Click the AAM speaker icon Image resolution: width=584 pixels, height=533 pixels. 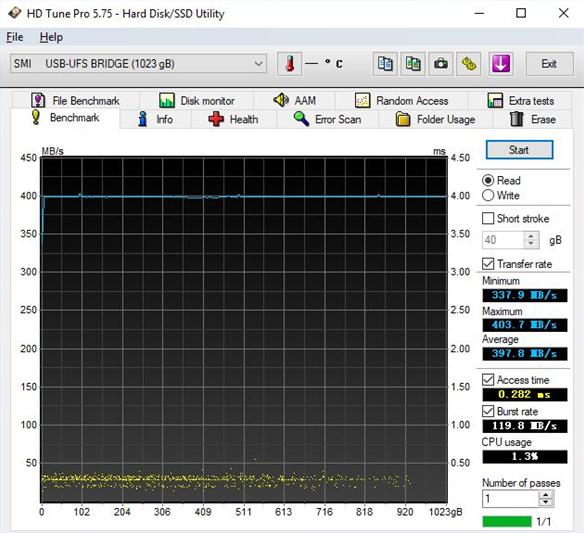click(281, 100)
